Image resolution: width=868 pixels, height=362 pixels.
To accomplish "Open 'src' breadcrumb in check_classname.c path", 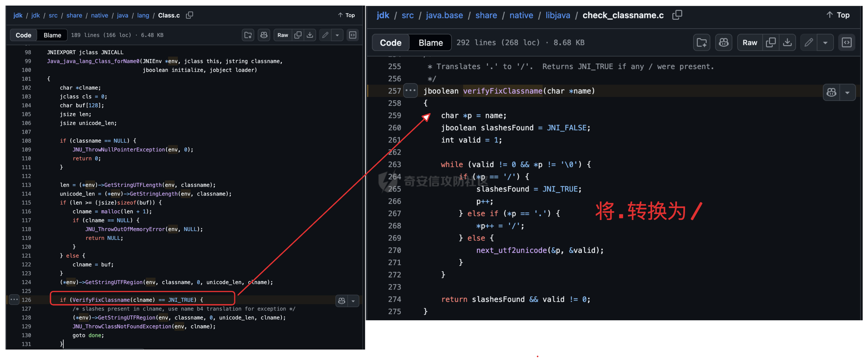I will click(407, 15).
